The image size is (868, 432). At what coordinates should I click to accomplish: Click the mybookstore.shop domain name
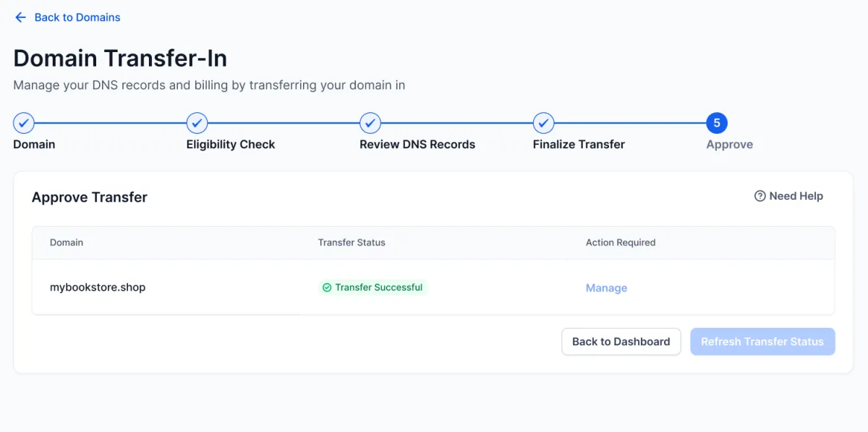point(98,287)
